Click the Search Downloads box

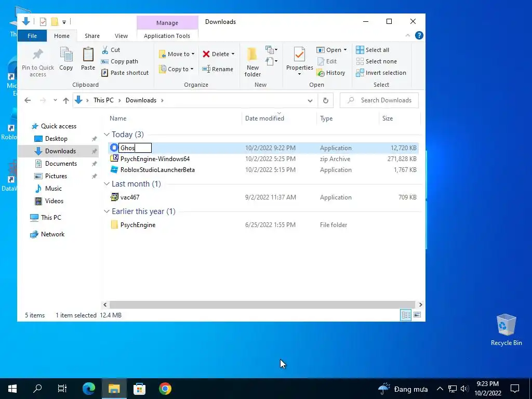point(379,100)
